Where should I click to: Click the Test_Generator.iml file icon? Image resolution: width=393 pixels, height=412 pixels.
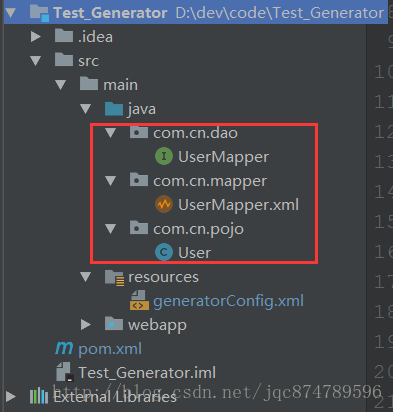pos(64,372)
